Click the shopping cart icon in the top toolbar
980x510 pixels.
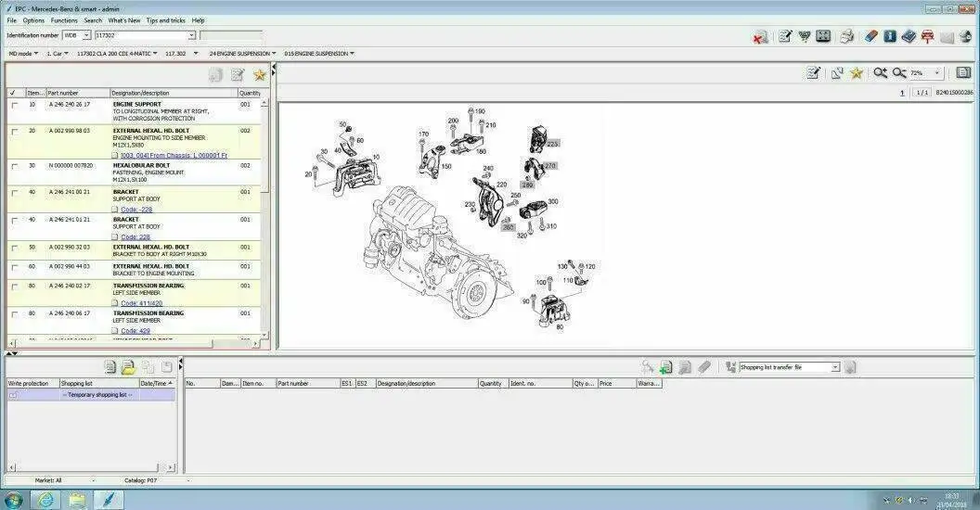point(804,36)
